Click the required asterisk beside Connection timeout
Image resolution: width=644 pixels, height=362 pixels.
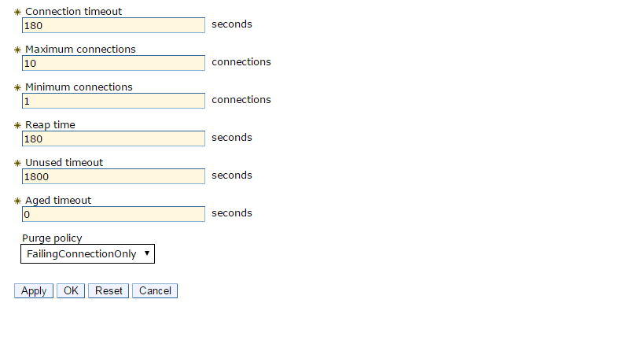(x=17, y=13)
